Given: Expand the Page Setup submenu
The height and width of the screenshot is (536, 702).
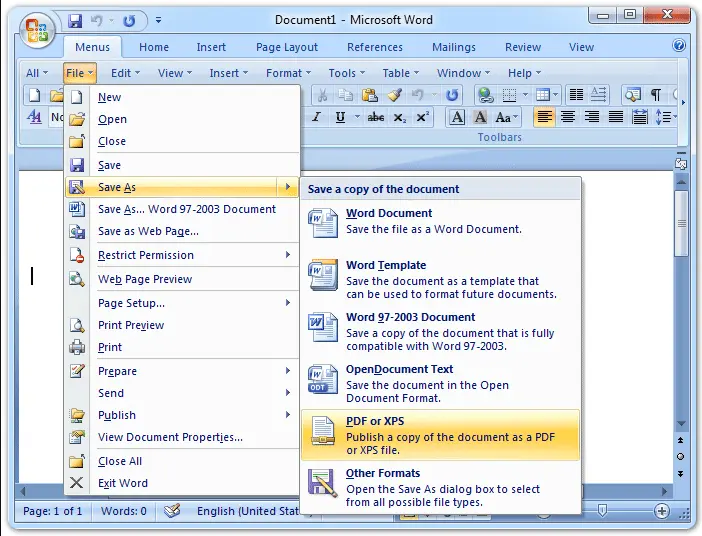Looking at the screenshot, I should coord(182,303).
